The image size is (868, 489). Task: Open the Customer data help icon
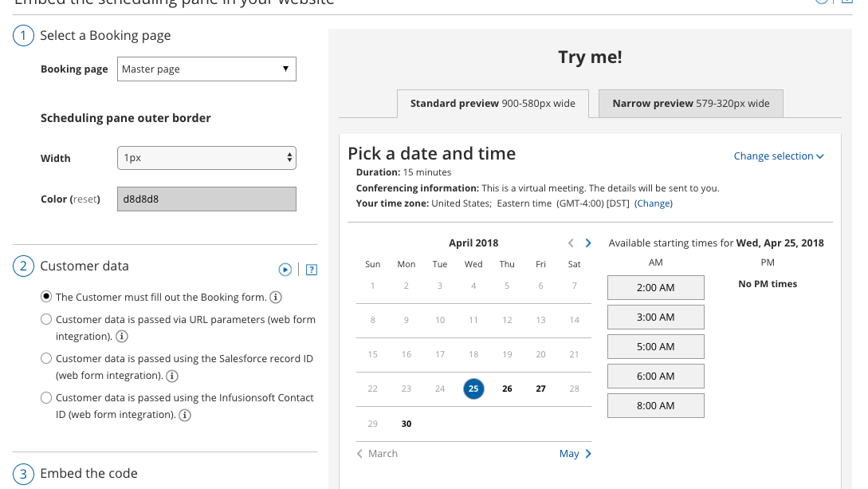(x=312, y=270)
